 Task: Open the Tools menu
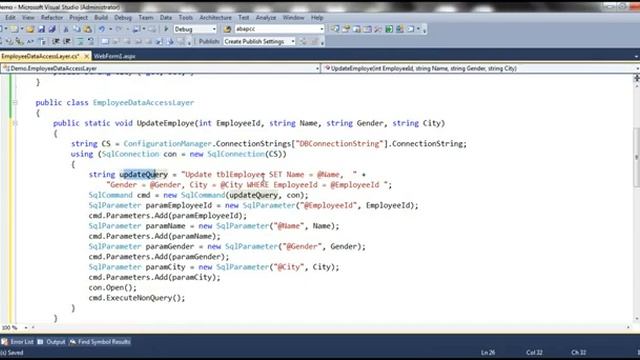click(185, 18)
